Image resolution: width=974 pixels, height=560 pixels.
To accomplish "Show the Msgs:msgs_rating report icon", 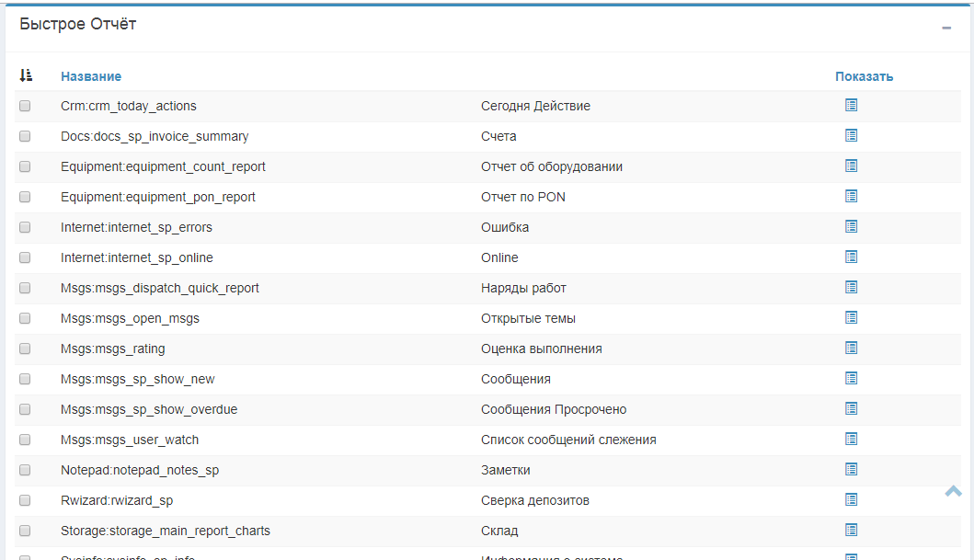I will [x=851, y=349].
